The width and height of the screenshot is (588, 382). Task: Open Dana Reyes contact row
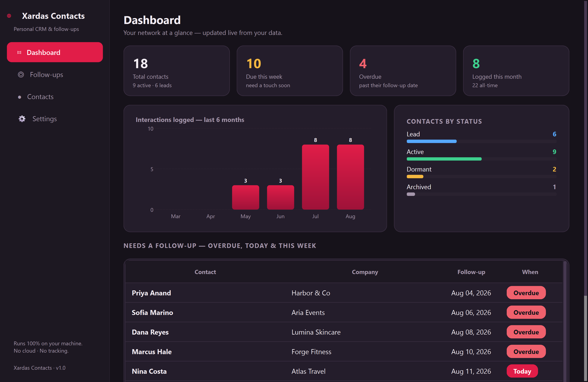(344, 332)
